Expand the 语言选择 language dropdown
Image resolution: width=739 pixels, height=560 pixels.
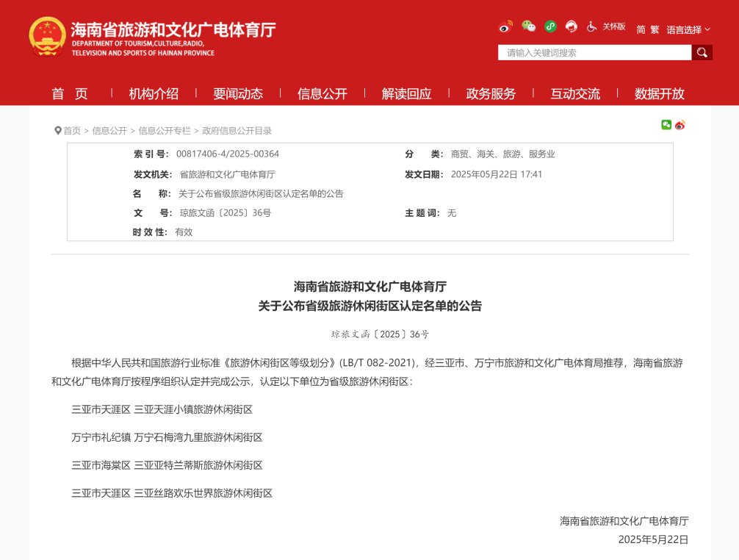(688, 30)
